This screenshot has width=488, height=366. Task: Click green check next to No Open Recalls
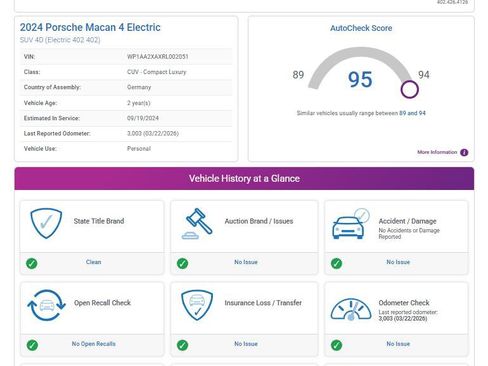point(32,345)
